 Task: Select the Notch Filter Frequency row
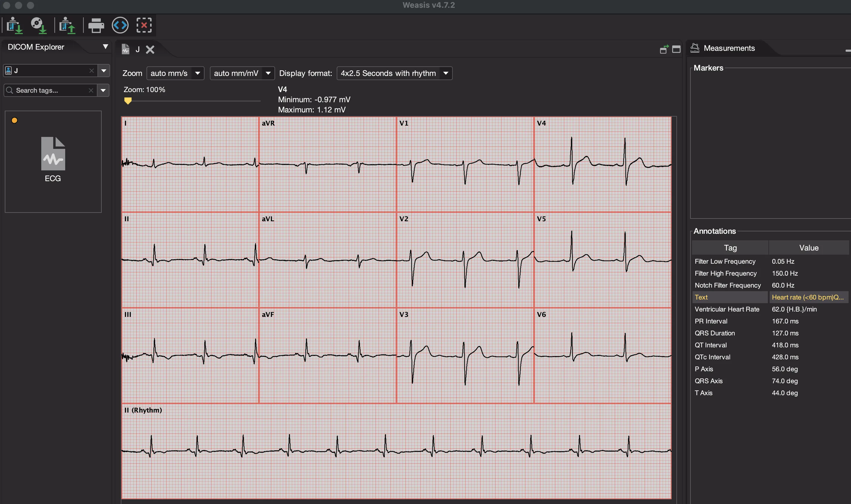(771, 285)
